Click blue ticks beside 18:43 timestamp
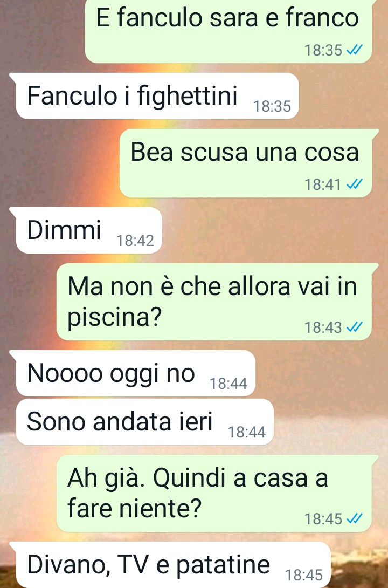The image size is (388, 588). click(354, 327)
